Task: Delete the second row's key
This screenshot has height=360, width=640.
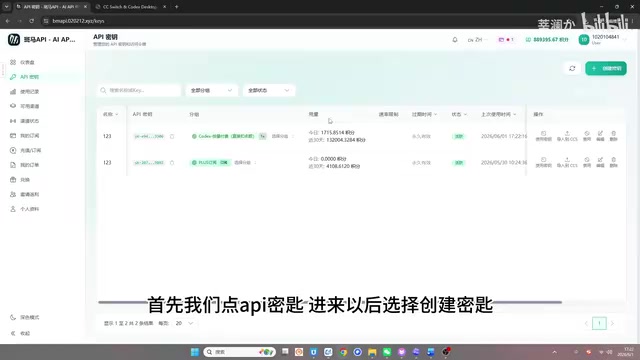Action: coord(613,162)
